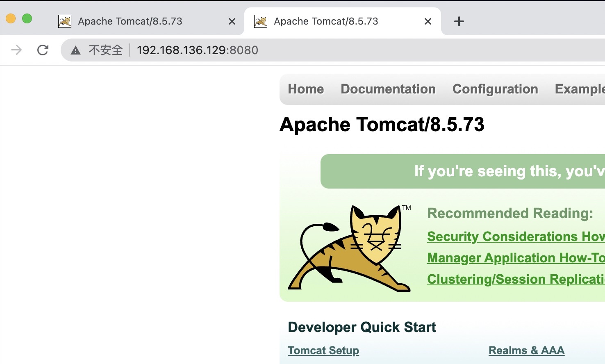Open Clustering/Session Replication link
Image resolution: width=605 pixels, height=364 pixels.
click(x=516, y=279)
